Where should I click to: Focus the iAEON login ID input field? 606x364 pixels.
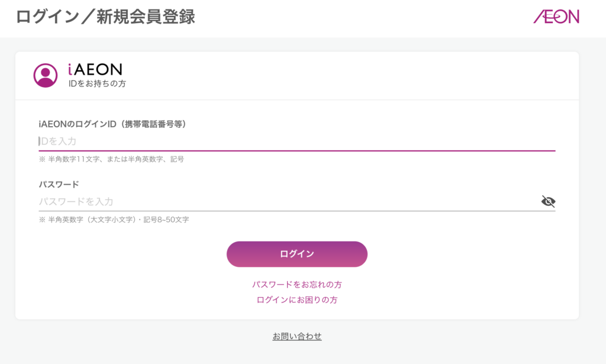click(296, 141)
